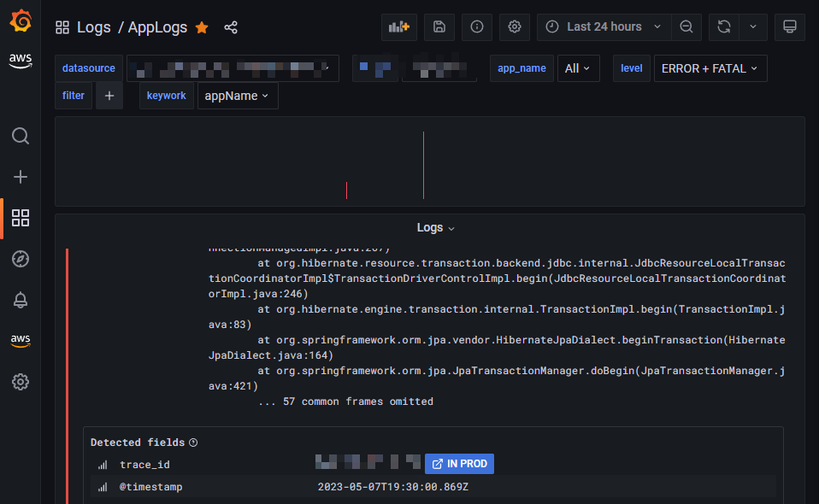Open the ERROR + FATAL level dropdown

[710, 67]
